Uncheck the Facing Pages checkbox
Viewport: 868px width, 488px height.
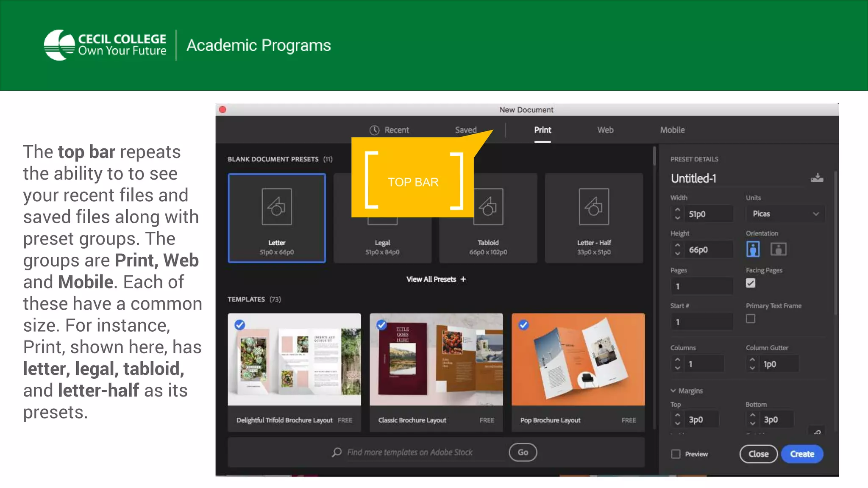[x=751, y=283]
